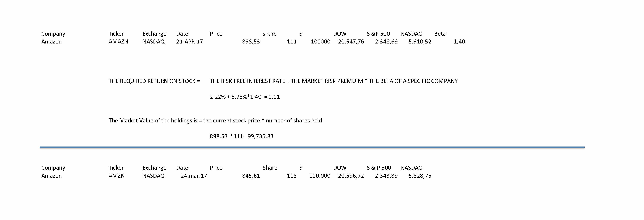Click the Beta column header
The height and width of the screenshot is (220, 644).
pyautogui.click(x=440, y=34)
